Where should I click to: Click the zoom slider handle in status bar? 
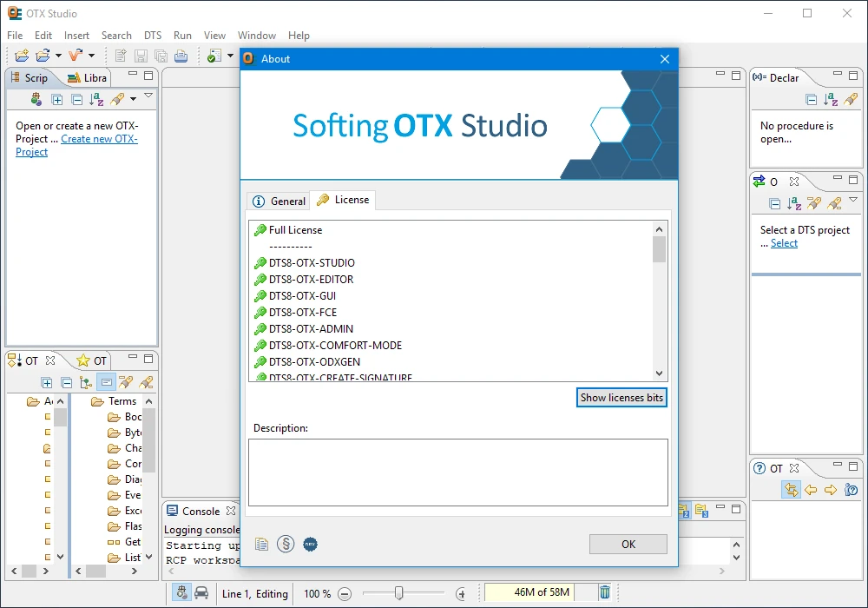[398, 593]
